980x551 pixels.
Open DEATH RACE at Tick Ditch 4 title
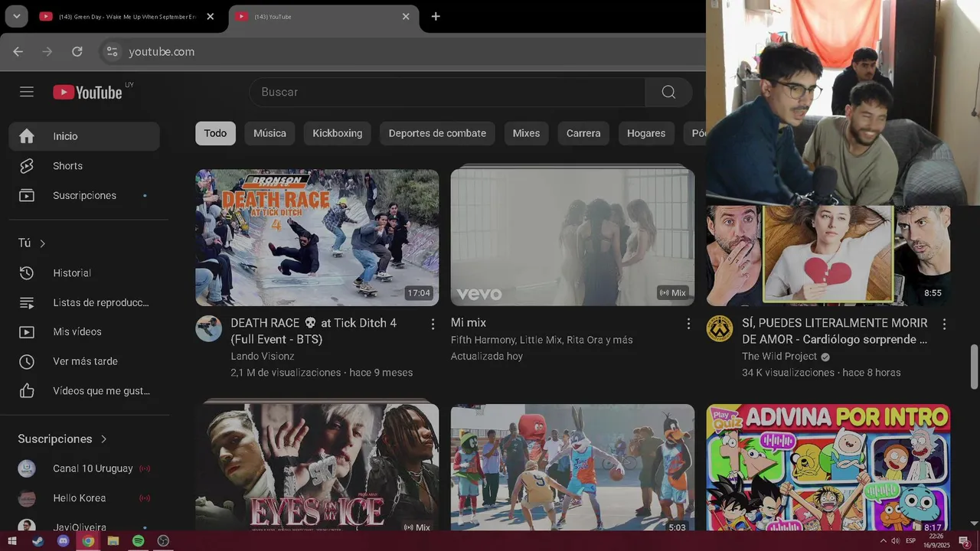[x=314, y=331]
